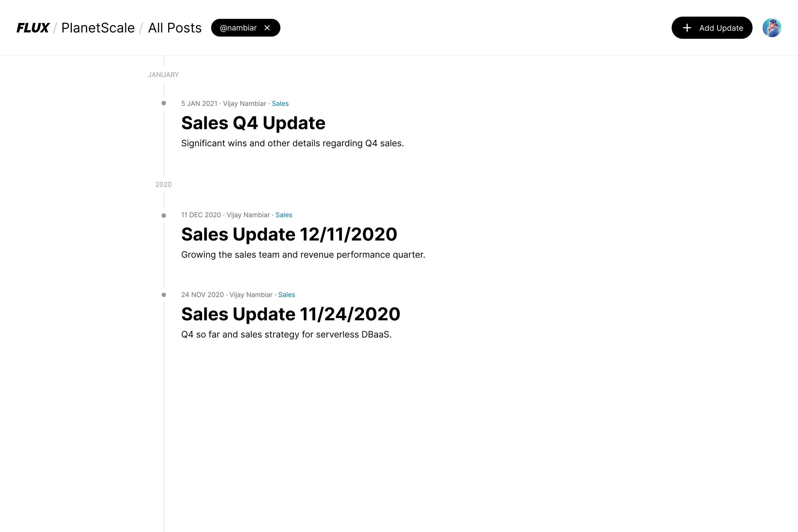Viewport: 798px width, 532px height.
Task: Click the timeline dot for 5 JAN 2021
Action: click(x=163, y=103)
